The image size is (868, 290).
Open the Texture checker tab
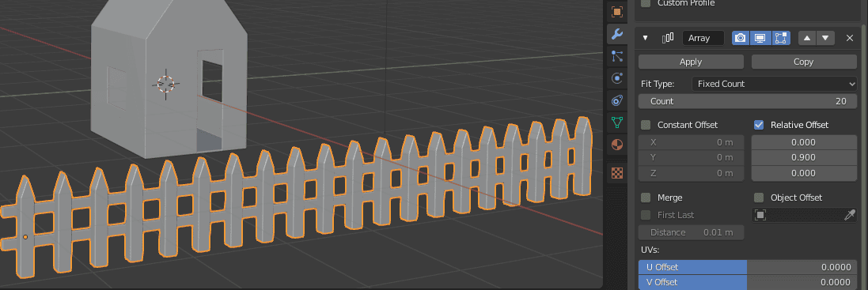point(616,173)
